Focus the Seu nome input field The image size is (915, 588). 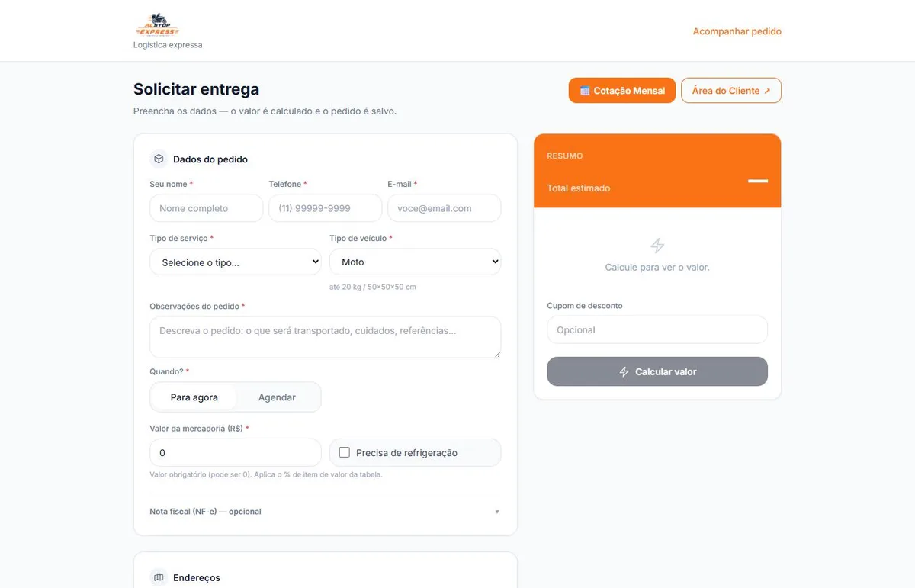click(x=207, y=208)
